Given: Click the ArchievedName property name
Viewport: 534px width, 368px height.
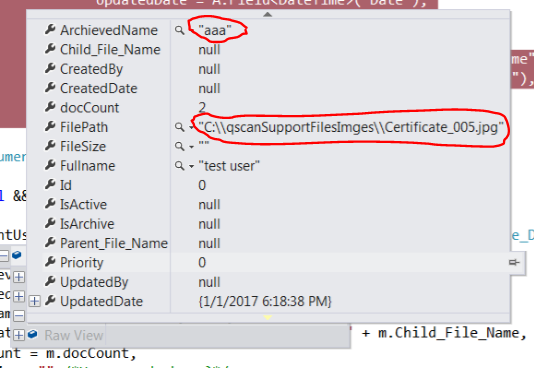Looking at the screenshot, I should pos(109,30).
